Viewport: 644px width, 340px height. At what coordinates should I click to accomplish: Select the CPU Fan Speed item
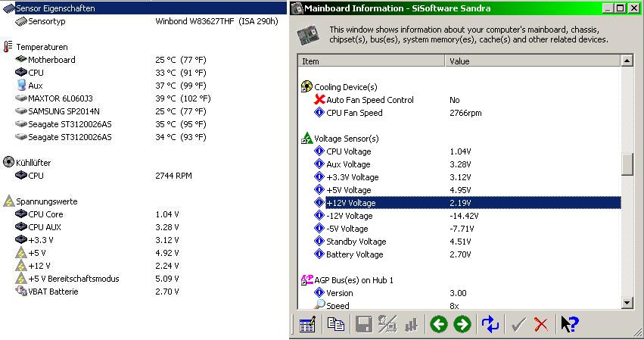click(354, 113)
